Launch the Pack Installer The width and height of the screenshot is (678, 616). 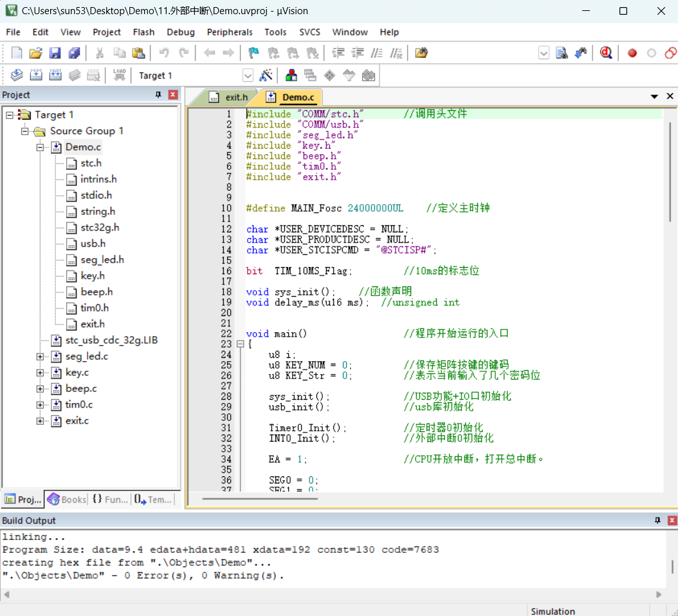(369, 75)
